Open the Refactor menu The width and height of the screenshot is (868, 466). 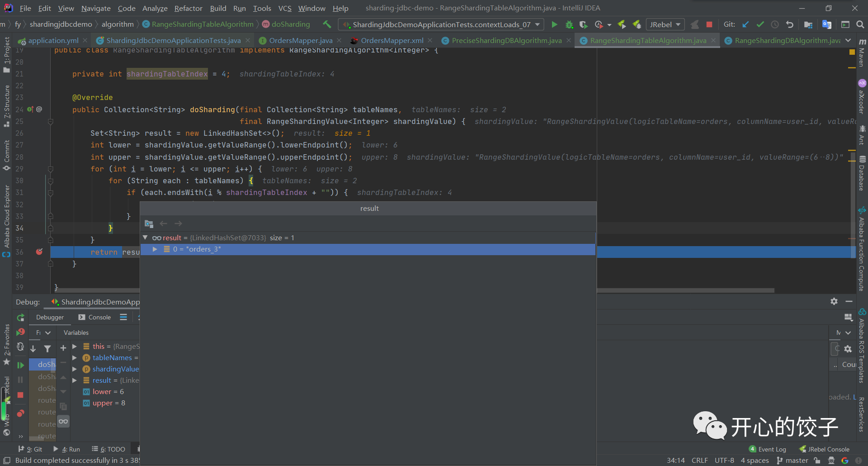pos(189,8)
